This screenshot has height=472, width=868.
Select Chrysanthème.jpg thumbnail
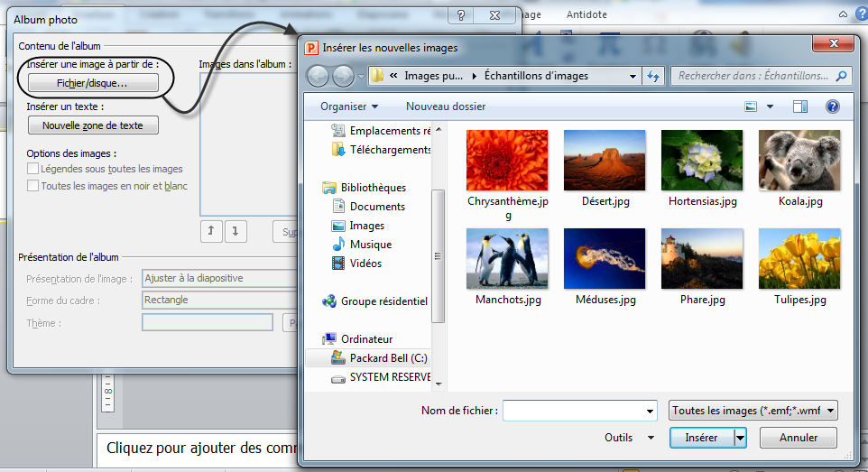click(x=507, y=161)
